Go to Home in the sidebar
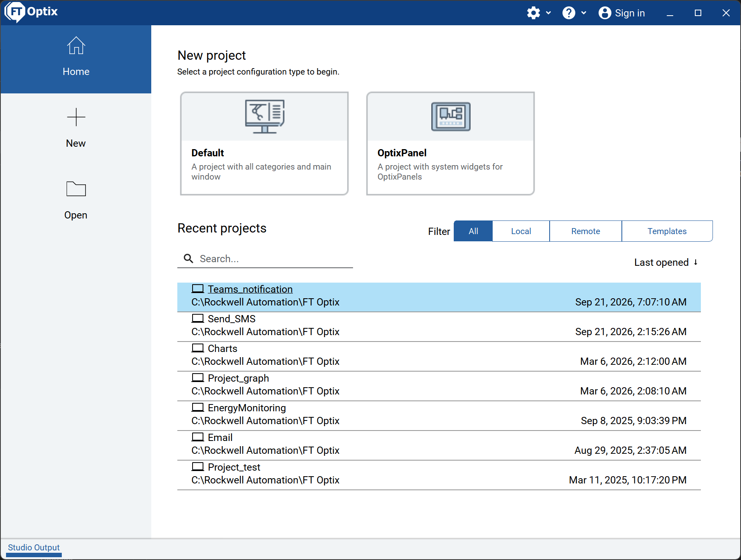Viewport: 741px width, 560px height. point(76,59)
